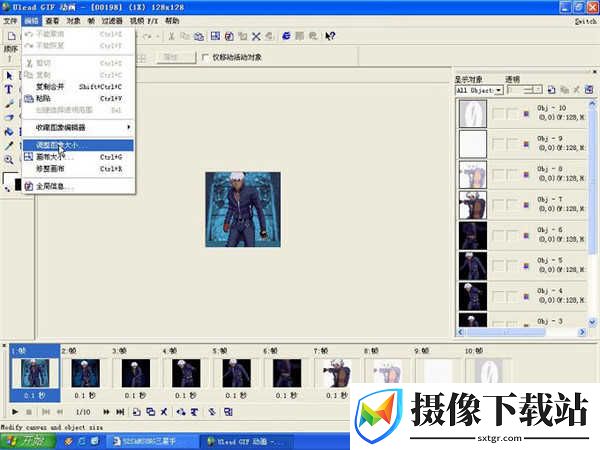600x450 pixels.
Task: Choose 修整画布 from the edit menu
Action: (x=78, y=169)
